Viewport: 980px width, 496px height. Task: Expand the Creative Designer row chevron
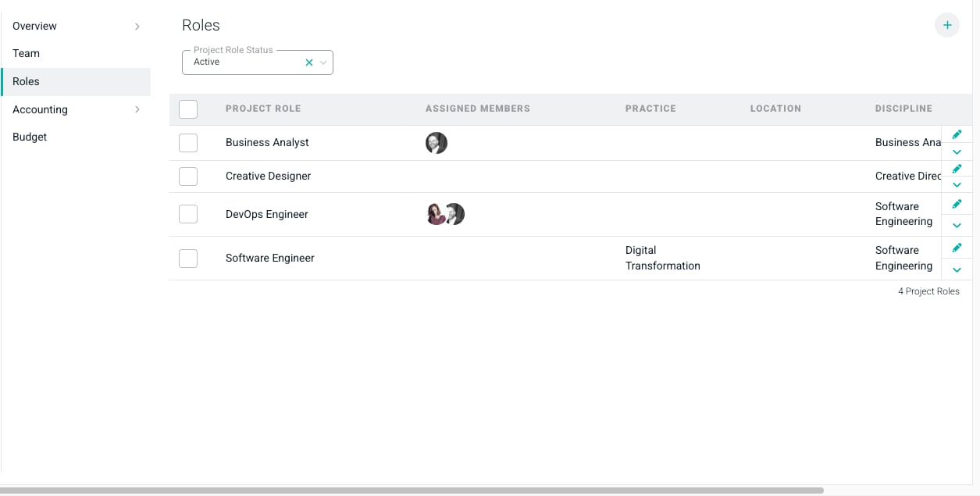pos(957,185)
